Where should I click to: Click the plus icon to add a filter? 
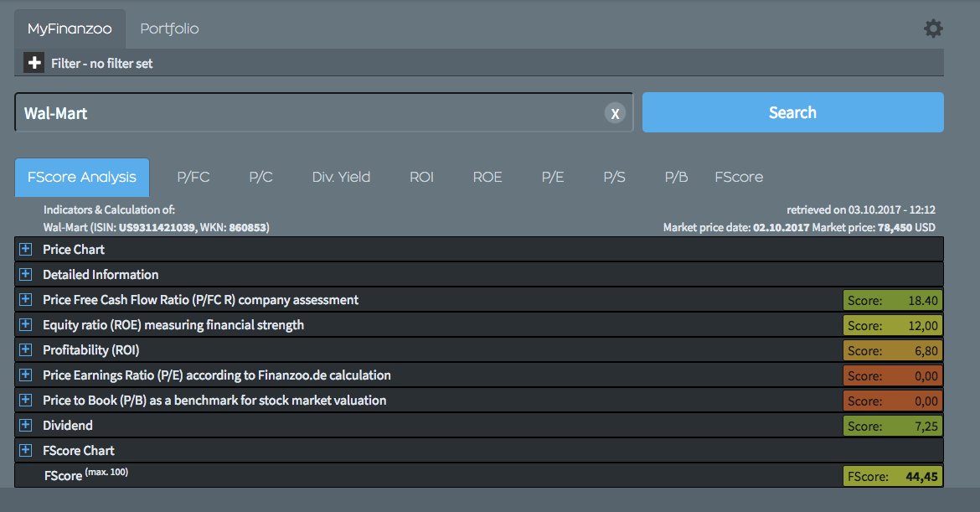(x=32, y=61)
